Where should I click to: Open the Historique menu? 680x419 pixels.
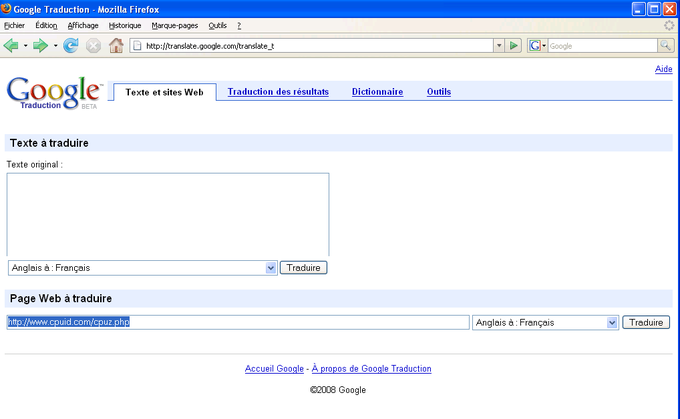tap(125, 26)
